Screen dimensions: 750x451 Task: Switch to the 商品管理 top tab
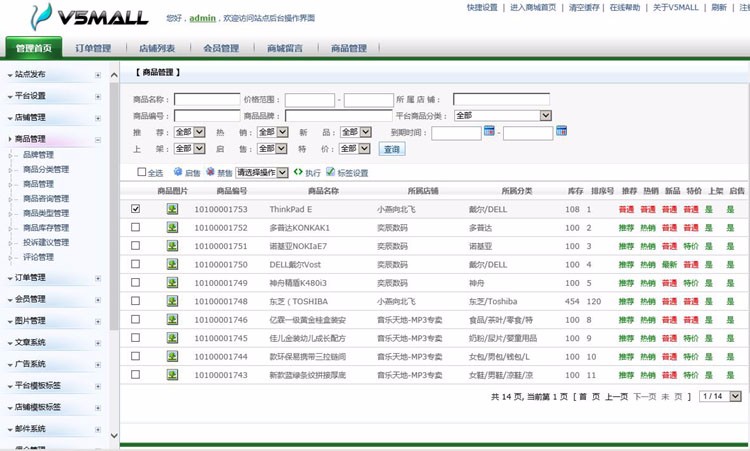click(349, 48)
